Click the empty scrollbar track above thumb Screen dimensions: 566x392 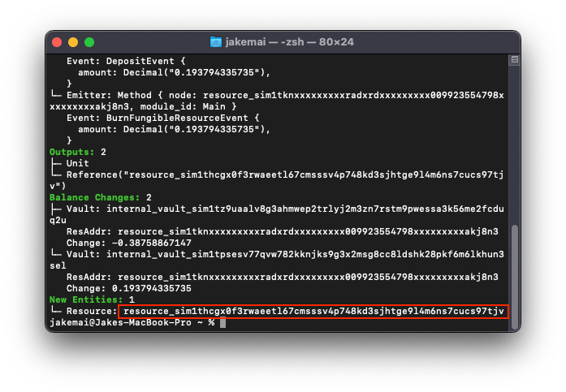tap(514, 146)
